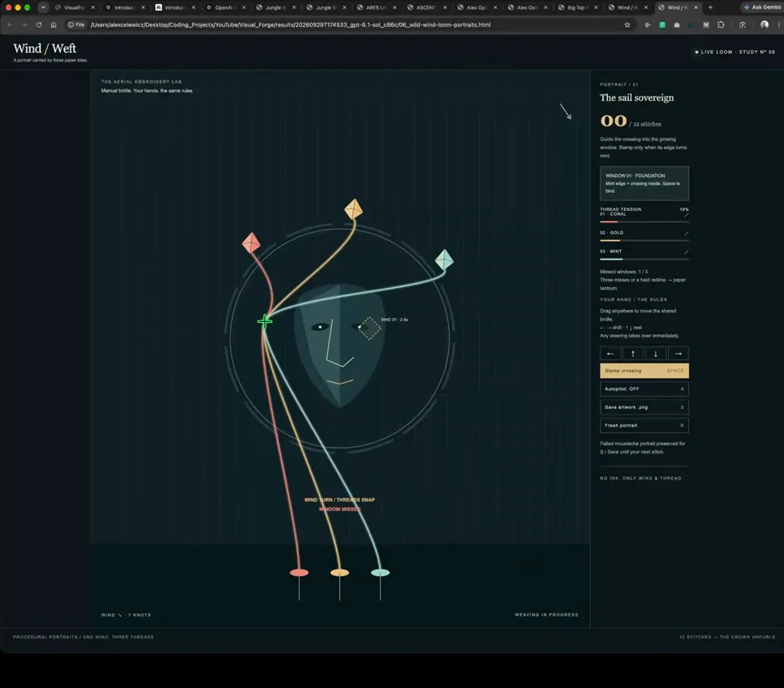Click the Coral thread tension bar
Viewport: 784px width, 688px height.
pyautogui.click(x=644, y=221)
